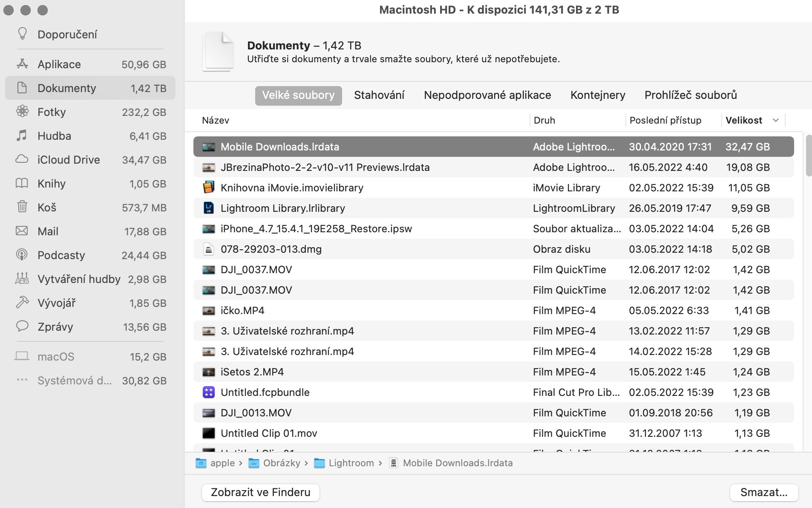812x508 pixels.
Task: Sort by Poslední přístup column header
Action: coord(665,121)
